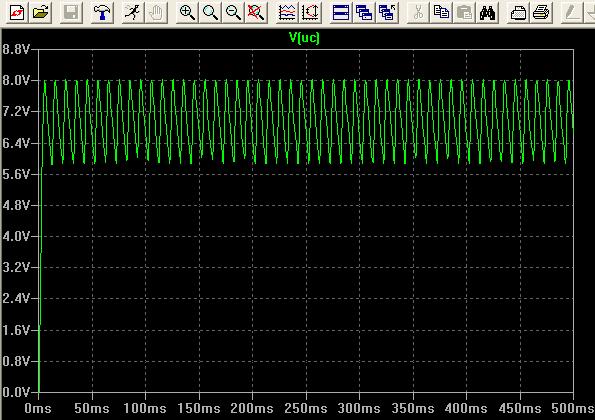Tile windows horizontally icon

[341, 13]
